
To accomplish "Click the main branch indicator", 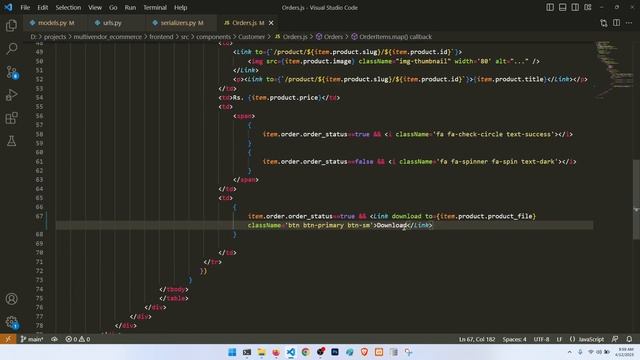I will [32, 339].
